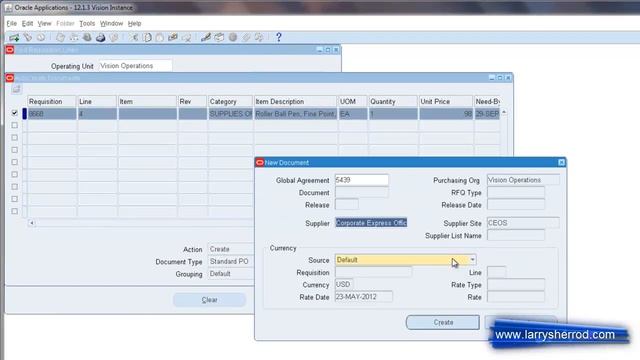Click the Delete Record toolbar icon
Screen dimensions: 640x360
click(187, 38)
